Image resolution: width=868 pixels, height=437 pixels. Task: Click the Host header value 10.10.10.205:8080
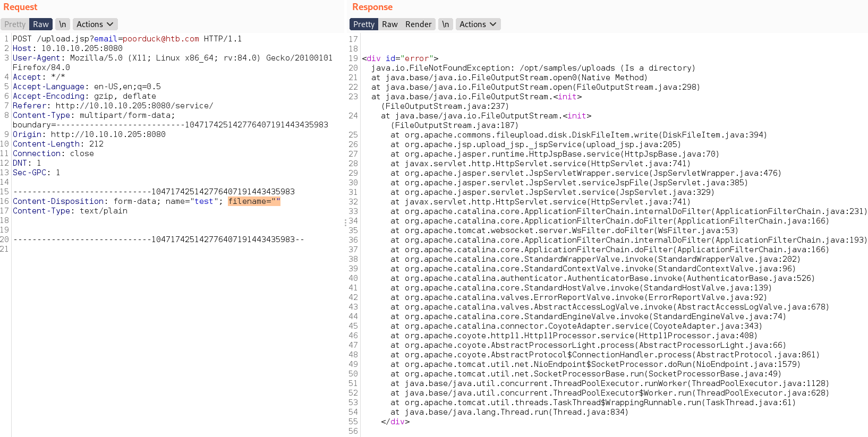(82, 48)
